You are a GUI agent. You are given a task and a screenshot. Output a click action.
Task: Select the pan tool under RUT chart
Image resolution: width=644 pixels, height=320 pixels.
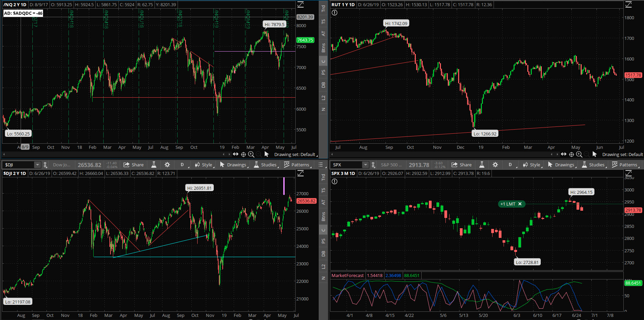[563, 154]
